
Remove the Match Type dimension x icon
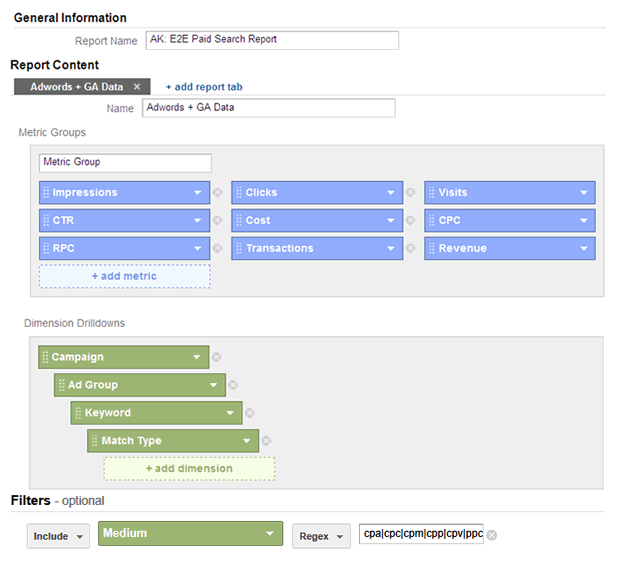(266, 441)
